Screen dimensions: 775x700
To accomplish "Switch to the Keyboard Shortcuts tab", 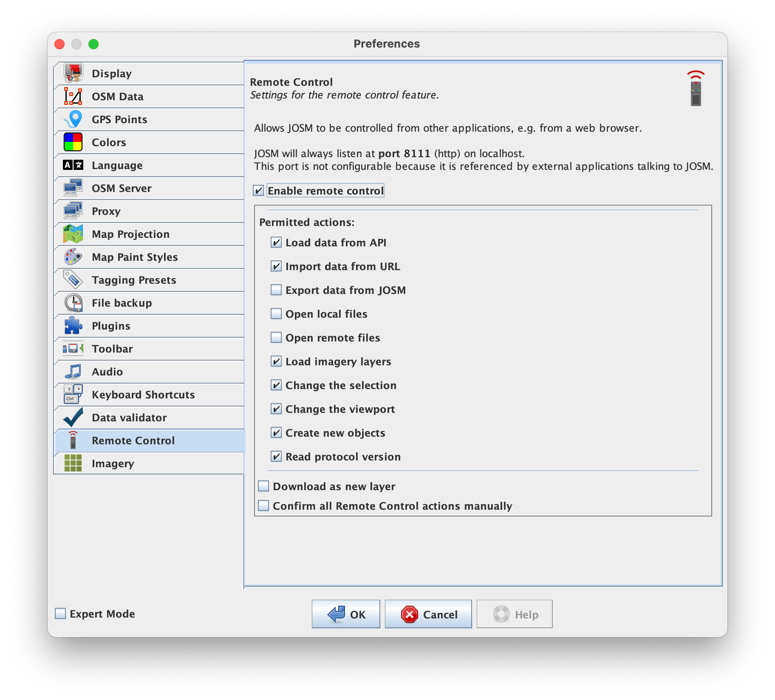I will tap(143, 395).
